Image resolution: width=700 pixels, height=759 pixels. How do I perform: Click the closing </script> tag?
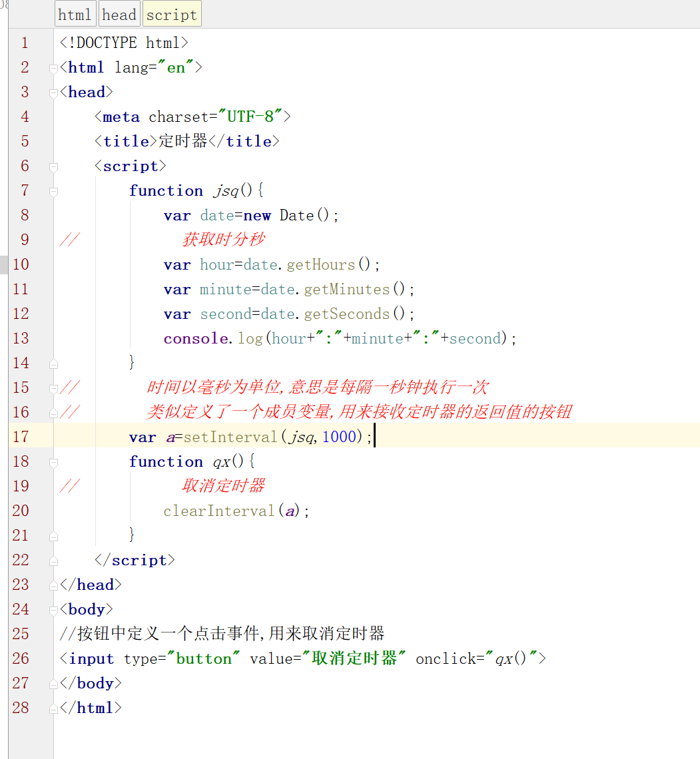pos(135,560)
